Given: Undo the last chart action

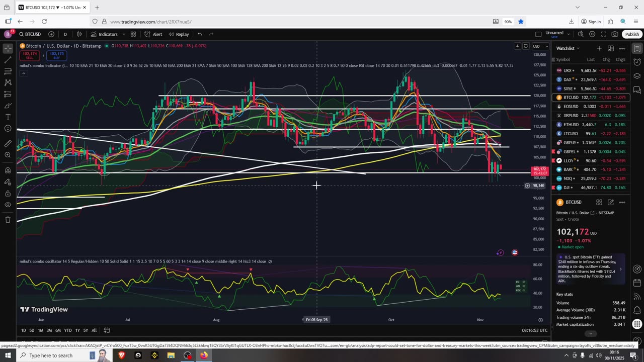Looking at the screenshot, I should tap(200, 34).
